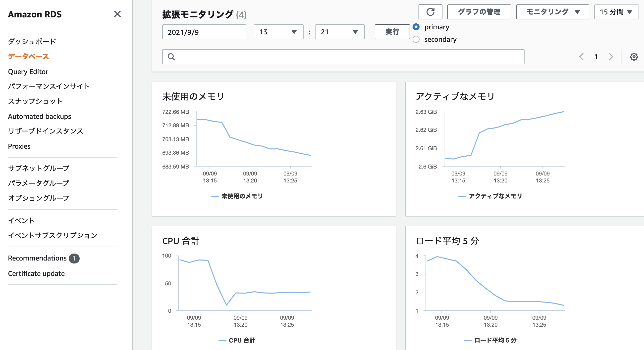Open the hour dropdown showing 13
Image resolution: width=644 pixels, height=350 pixels.
(278, 32)
